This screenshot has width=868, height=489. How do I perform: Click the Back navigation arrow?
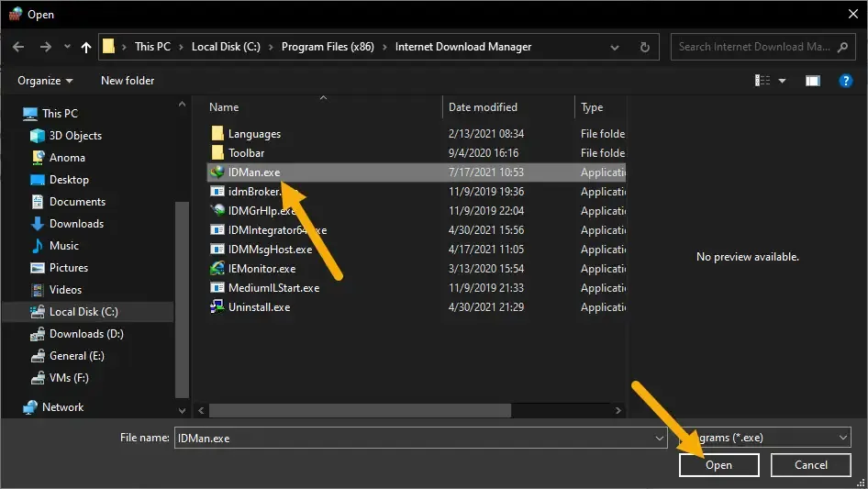click(x=19, y=47)
